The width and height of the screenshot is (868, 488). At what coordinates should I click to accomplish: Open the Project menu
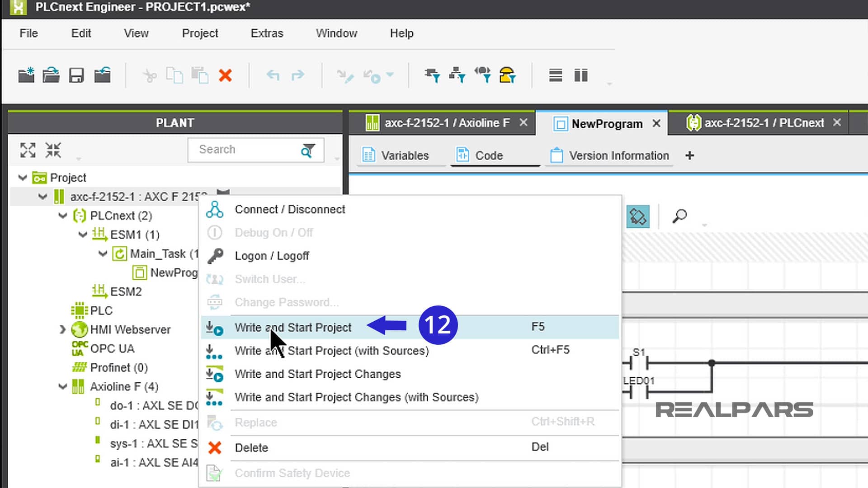point(200,33)
